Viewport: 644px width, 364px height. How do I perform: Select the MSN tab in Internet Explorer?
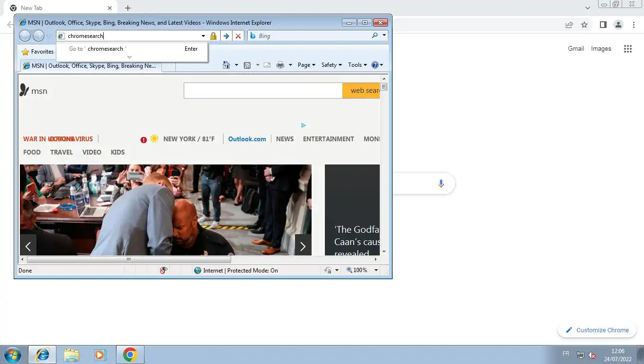click(91, 66)
